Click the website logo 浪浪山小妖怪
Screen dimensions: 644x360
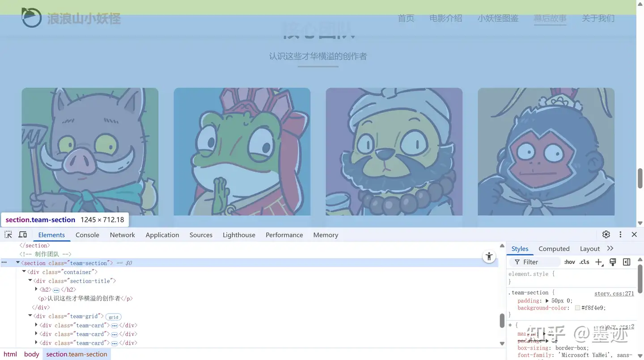pos(71,18)
